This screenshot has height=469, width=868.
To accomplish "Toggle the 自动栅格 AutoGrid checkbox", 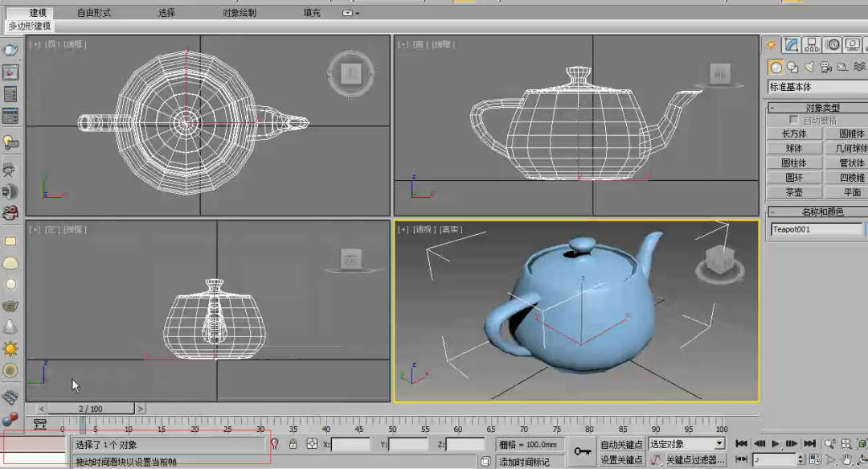I will [x=792, y=119].
